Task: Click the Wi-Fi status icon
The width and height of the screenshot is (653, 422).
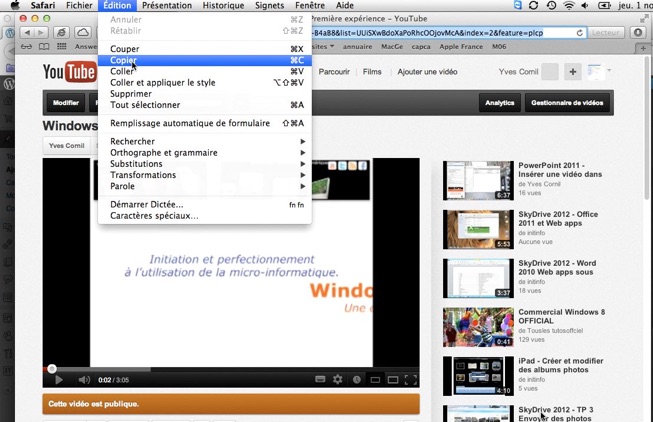Action: [568, 5]
